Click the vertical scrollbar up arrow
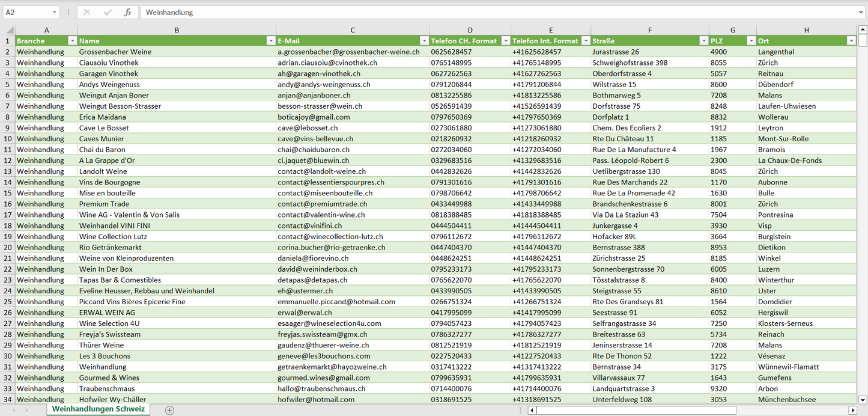The width and height of the screenshot is (868, 416). [863, 29]
